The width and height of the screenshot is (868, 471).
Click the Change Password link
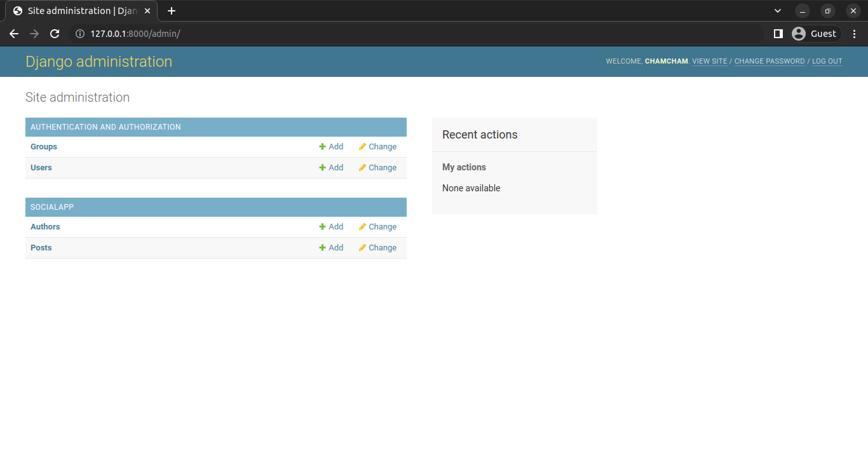tap(769, 62)
